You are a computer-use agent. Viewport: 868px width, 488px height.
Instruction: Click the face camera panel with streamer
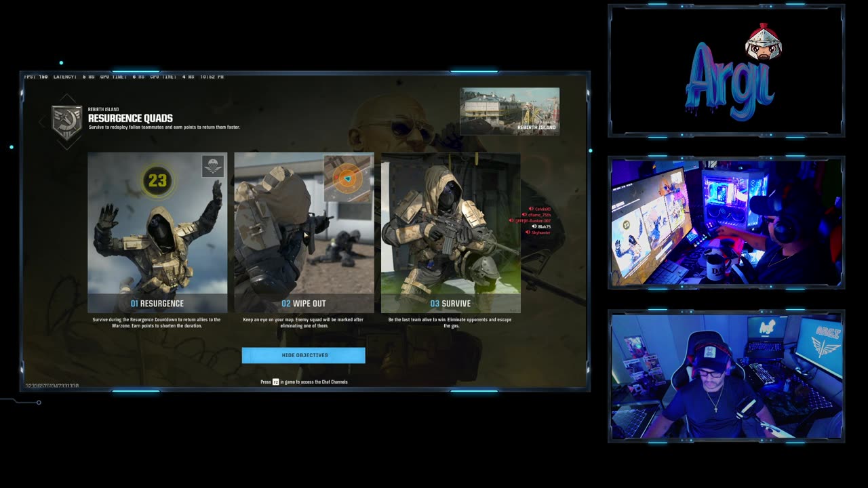[x=726, y=376]
